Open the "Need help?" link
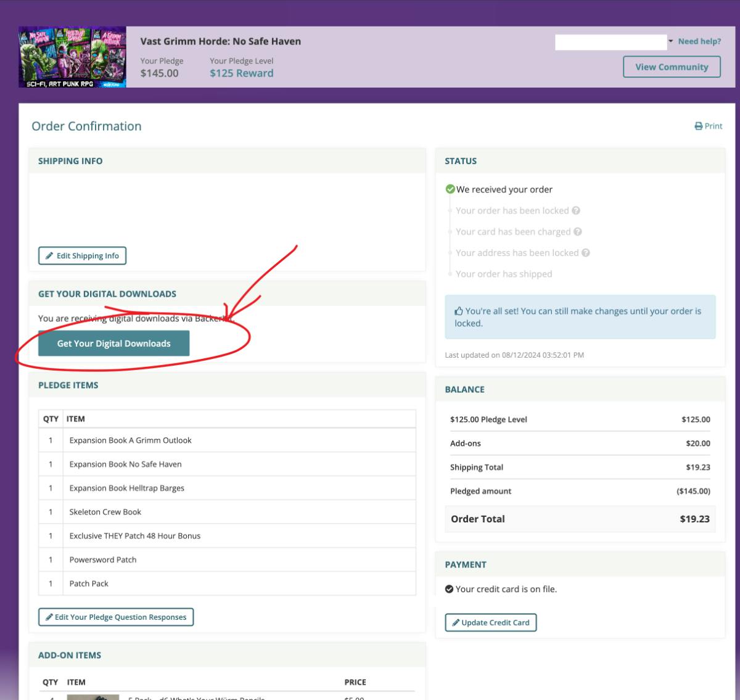Image resolution: width=740 pixels, height=700 pixels. [699, 41]
